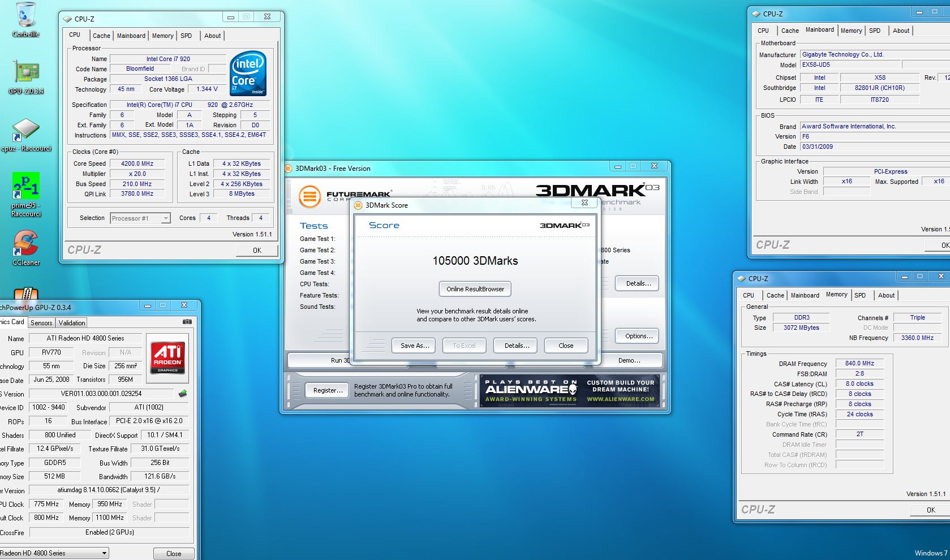Click the 3DMark03 title bar icon
The height and width of the screenshot is (560, 950).
[x=288, y=168]
